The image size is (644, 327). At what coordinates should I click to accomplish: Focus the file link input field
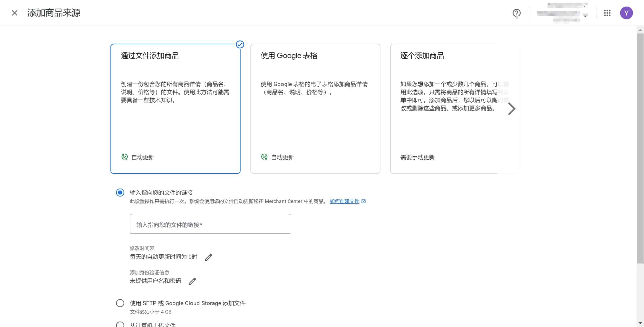pyautogui.click(x=210, y=224)
